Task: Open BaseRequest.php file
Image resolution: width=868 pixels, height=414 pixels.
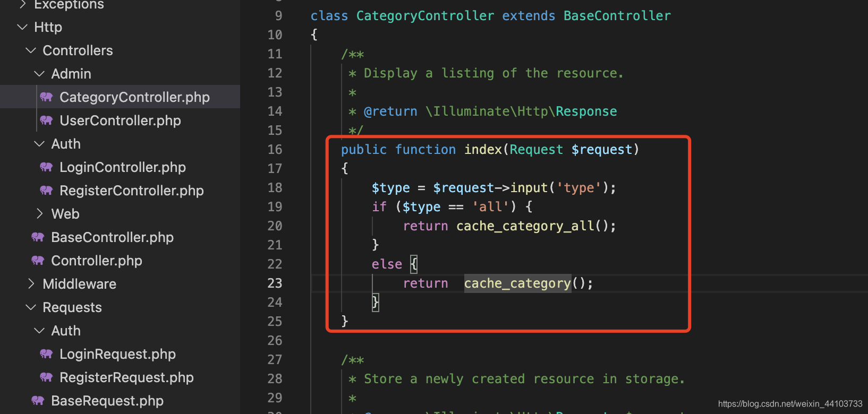Action: (x=107, y=401)
